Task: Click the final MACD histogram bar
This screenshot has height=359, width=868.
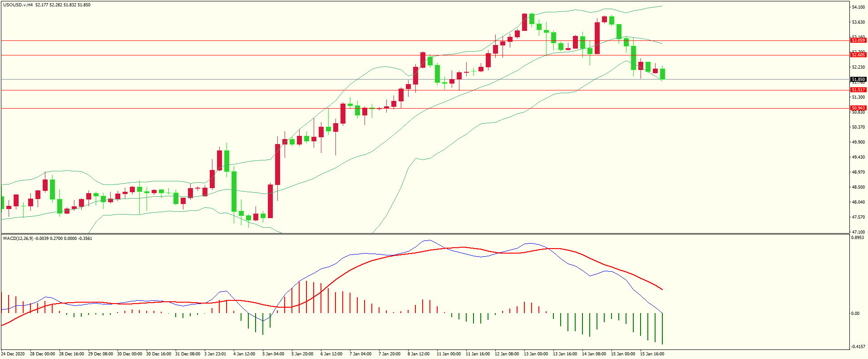Action: tap(662, 329)
